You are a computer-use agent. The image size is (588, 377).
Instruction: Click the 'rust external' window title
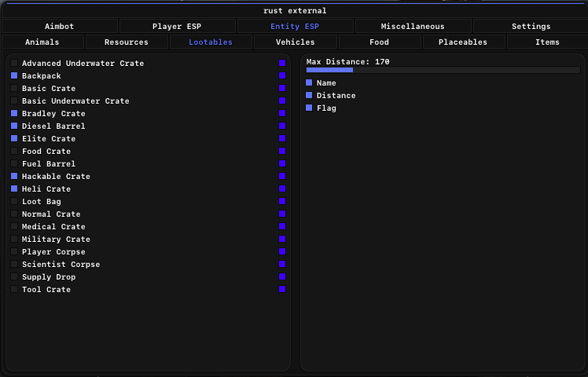tap(295, 11)
